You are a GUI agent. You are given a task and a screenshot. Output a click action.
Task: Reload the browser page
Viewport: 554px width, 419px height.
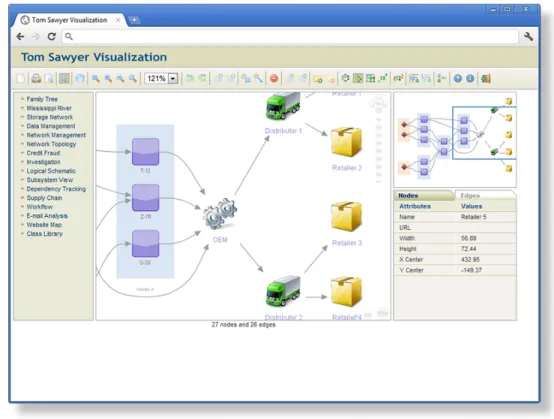point(52,36)
